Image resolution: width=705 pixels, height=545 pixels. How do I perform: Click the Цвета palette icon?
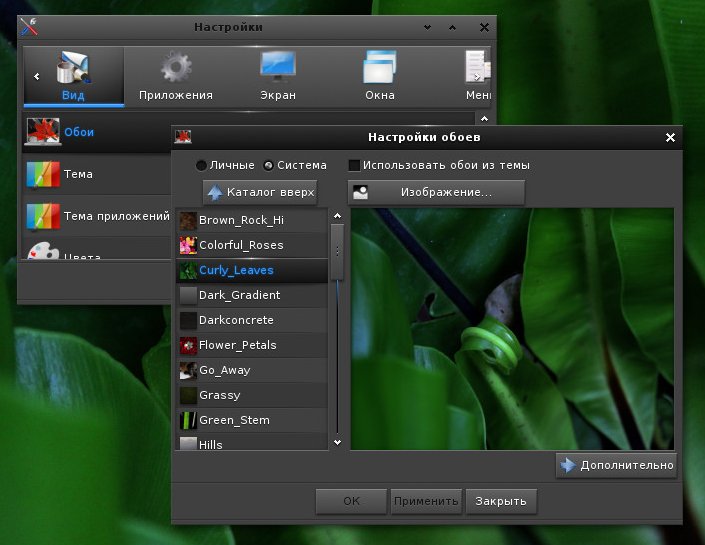(x=43, y=251)
